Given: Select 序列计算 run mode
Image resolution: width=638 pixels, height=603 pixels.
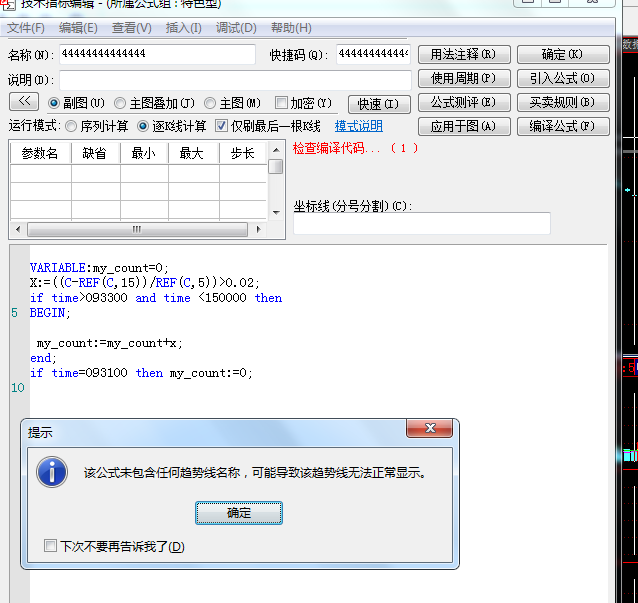Looking at the screenshot, I should [x=71, y=127].
